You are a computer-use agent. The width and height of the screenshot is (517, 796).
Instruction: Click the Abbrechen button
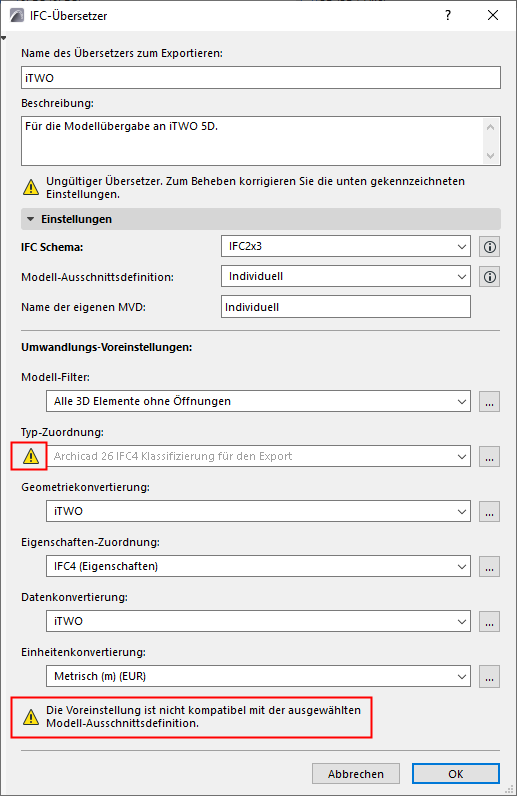(356, 774)
